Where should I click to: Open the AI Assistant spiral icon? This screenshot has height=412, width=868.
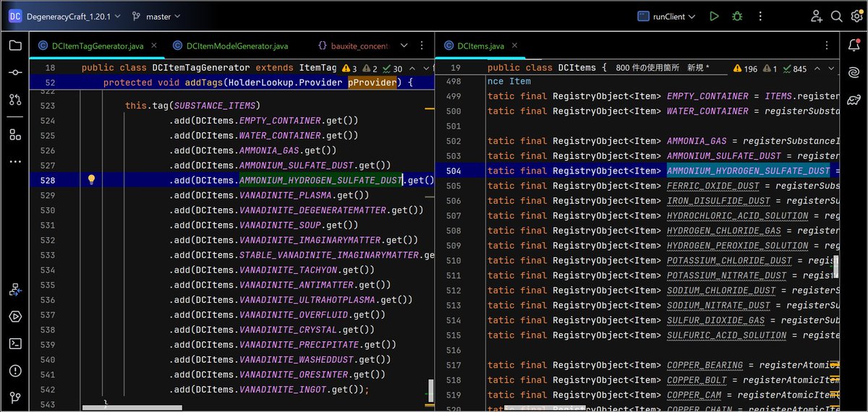click(854, 73)
